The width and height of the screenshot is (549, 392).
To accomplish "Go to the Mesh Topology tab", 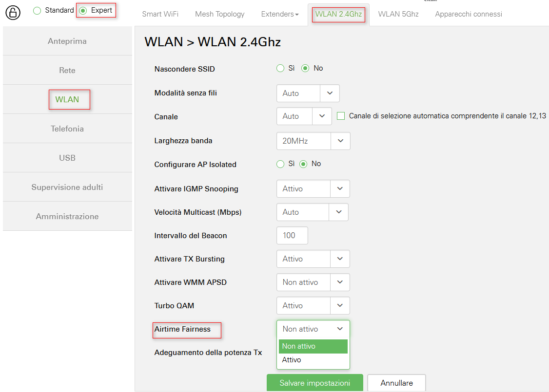I will 219,14.
